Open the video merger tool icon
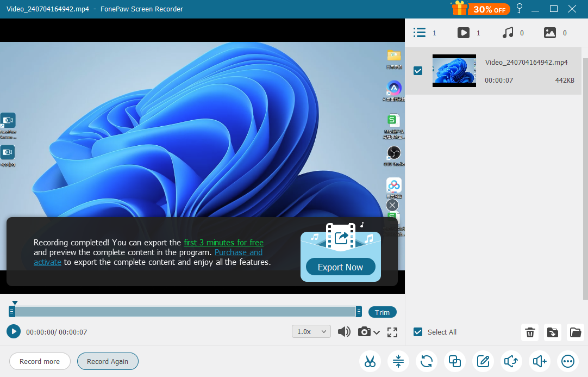588x377 pixels. point(455,361)
